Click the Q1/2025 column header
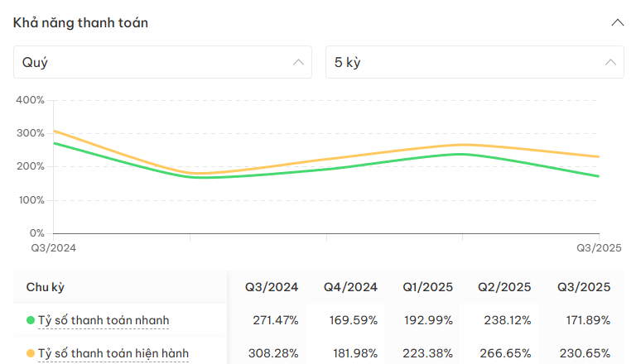 [428, 287]
